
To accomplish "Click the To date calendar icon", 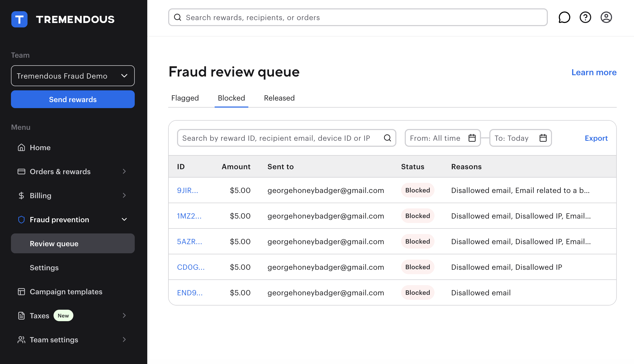I will point(543,138).
